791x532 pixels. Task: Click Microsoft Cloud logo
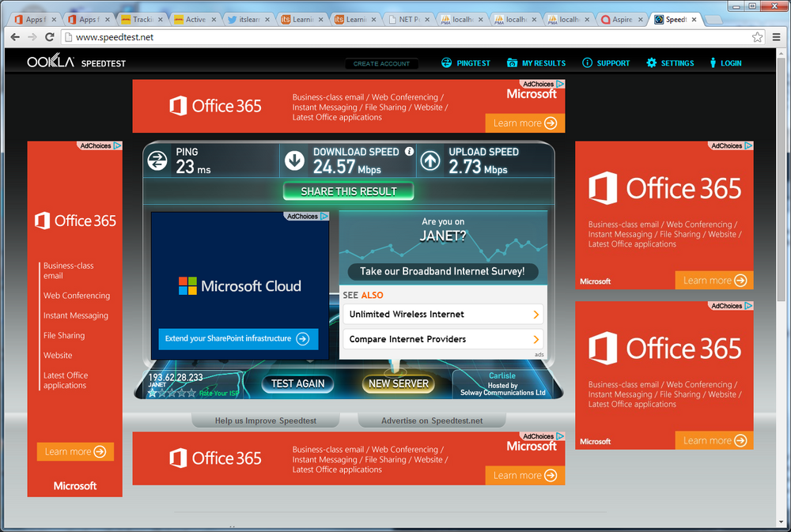tap(240, 286)
